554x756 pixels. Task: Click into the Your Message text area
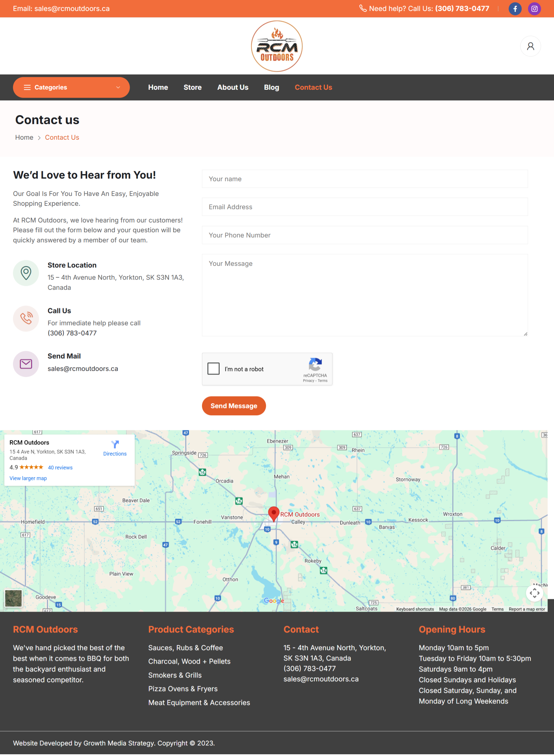pos(364,295)
